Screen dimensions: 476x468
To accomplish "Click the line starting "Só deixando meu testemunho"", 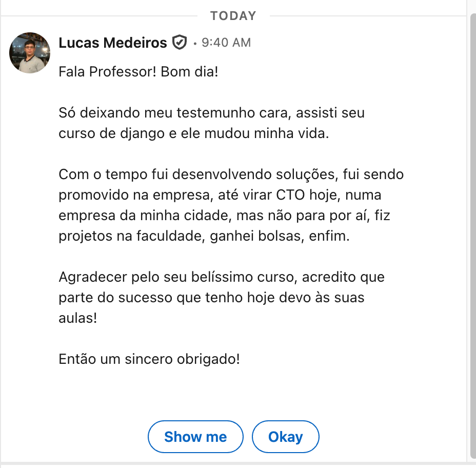I will pos(211,113).
